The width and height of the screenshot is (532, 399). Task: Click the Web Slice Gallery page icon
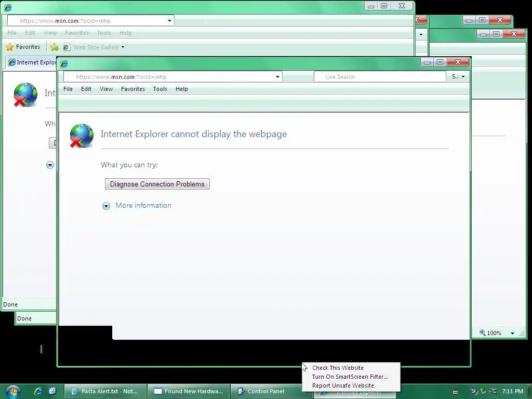[x=66, y=47]
